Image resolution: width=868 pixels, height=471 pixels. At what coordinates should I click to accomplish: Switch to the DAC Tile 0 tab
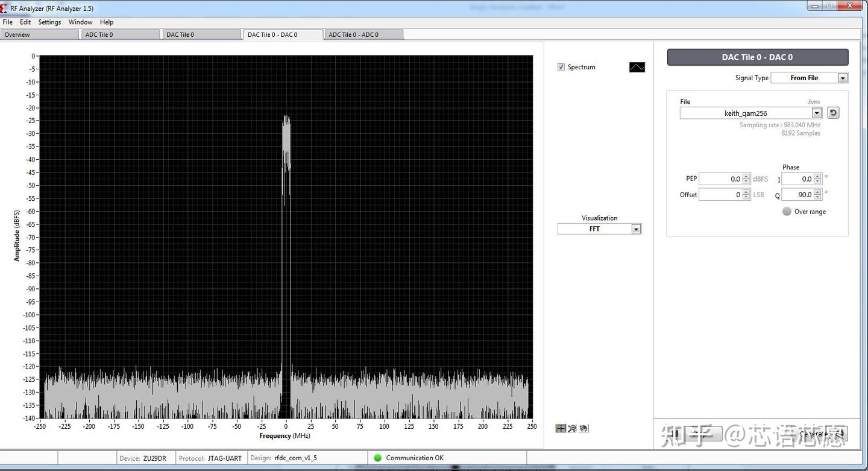tap(201, 35)
